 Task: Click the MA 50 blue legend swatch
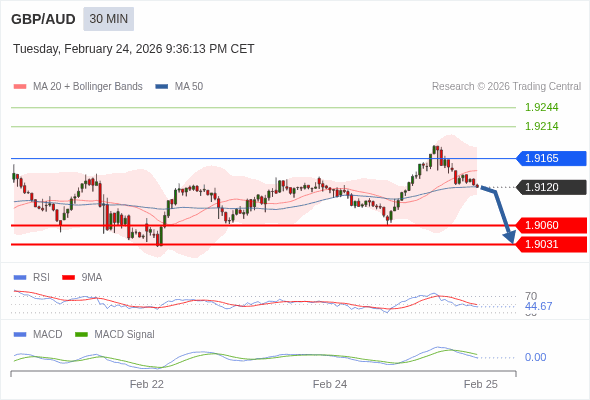pos(162,87)
